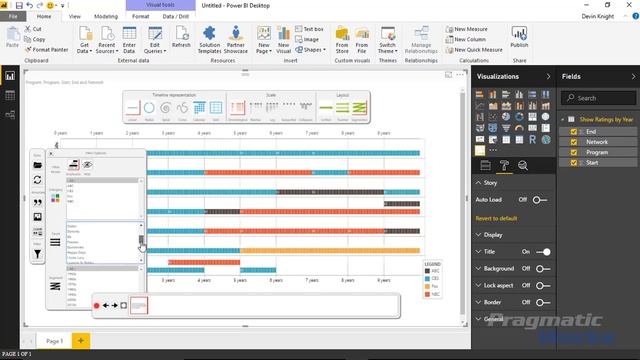640x360 pixels.
Task: Select the Linear timeline representation
Action: click(132, 108)
